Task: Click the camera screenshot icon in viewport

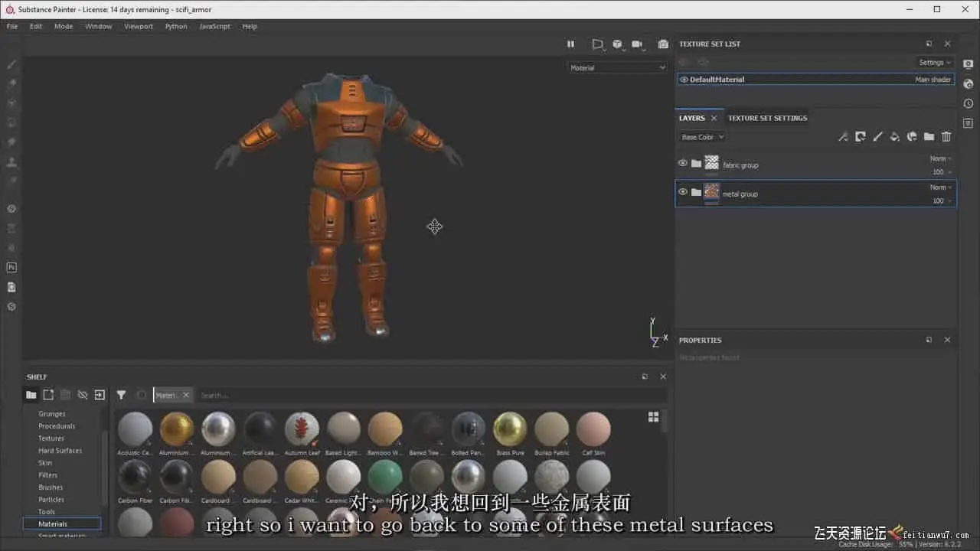Action: point(663,44)
